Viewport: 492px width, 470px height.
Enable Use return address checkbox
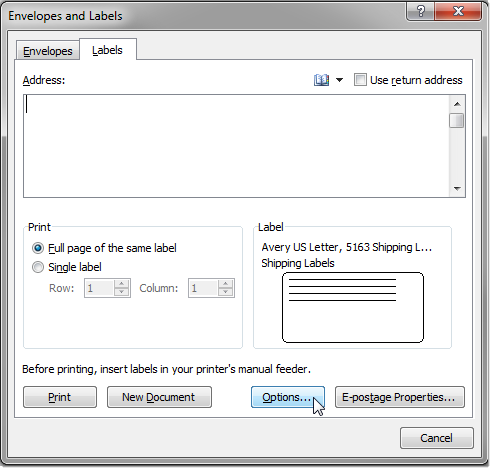360,80
